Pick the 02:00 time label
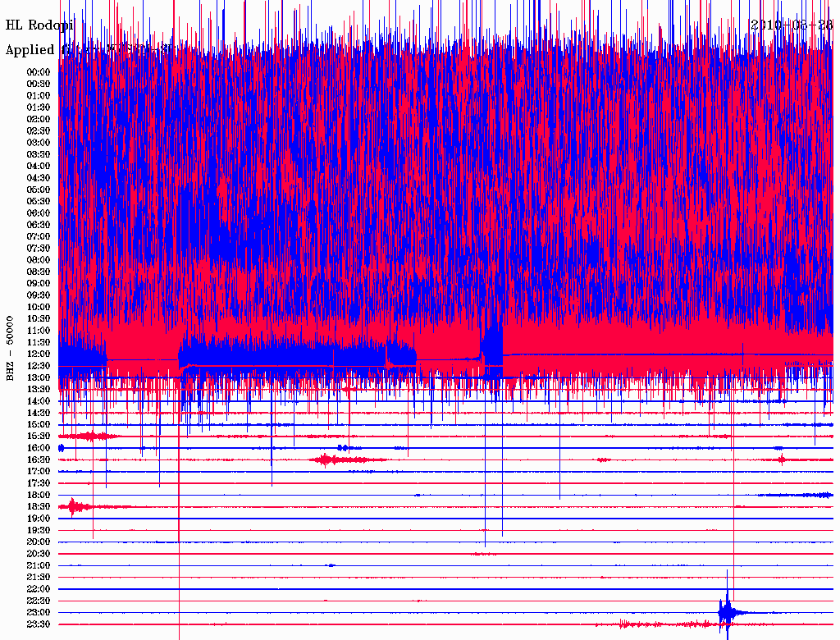The height and width of the screenshot is (640, 840). (x=39, y=119)
